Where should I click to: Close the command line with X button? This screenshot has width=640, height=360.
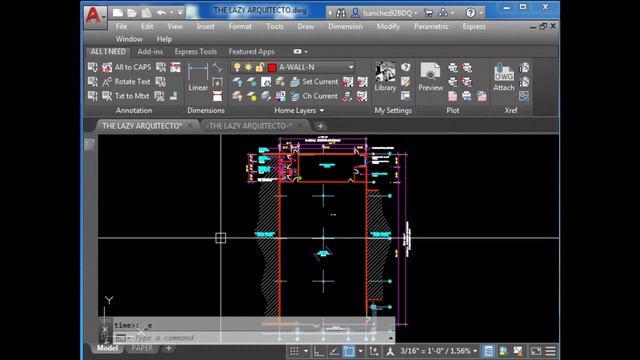pyautogui.click(x=105, y=329)
